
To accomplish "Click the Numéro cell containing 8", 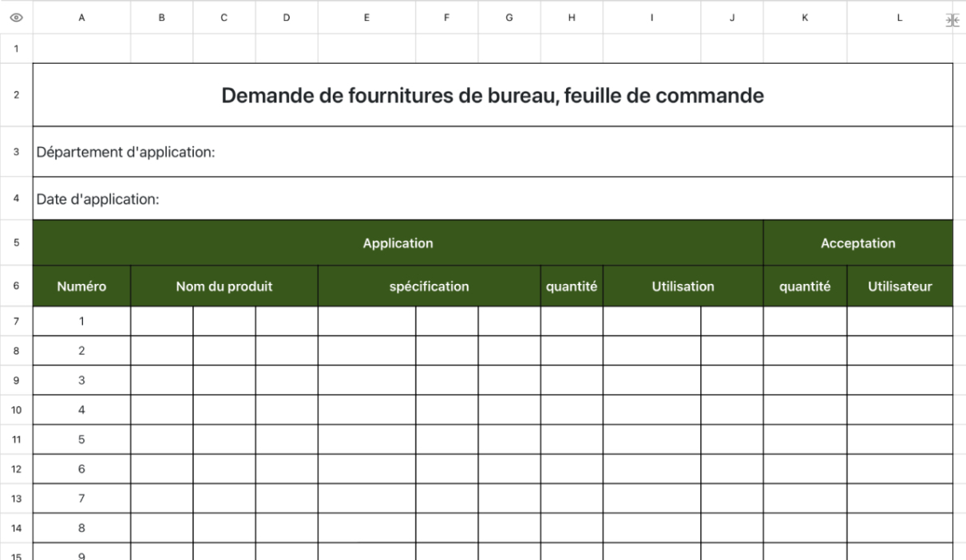I will point(81,527).
